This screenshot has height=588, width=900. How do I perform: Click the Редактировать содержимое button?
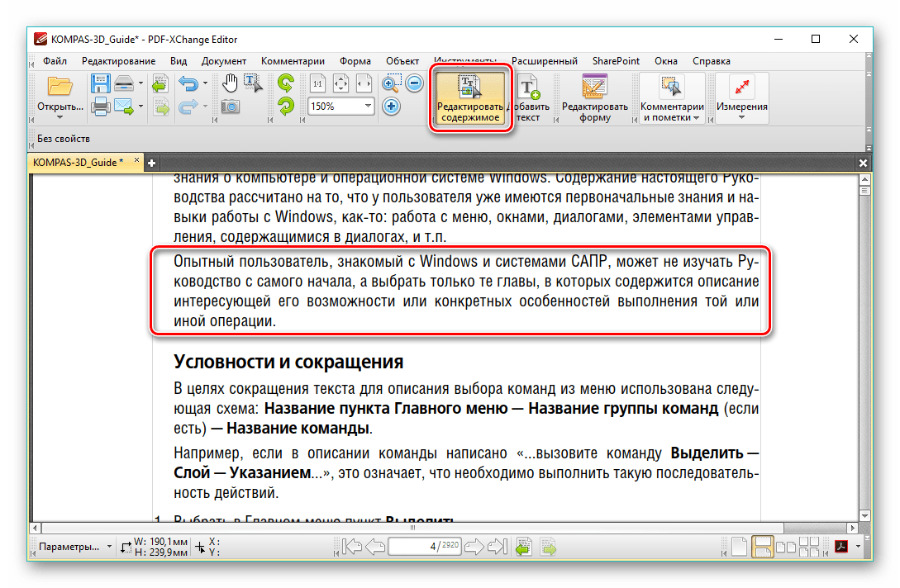pos(469,99)
